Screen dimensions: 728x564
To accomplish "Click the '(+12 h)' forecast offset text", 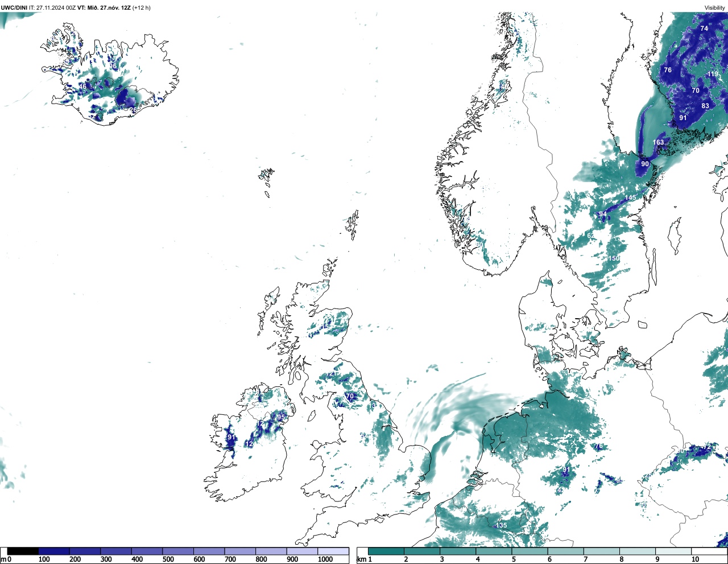I will pos(142,8).
